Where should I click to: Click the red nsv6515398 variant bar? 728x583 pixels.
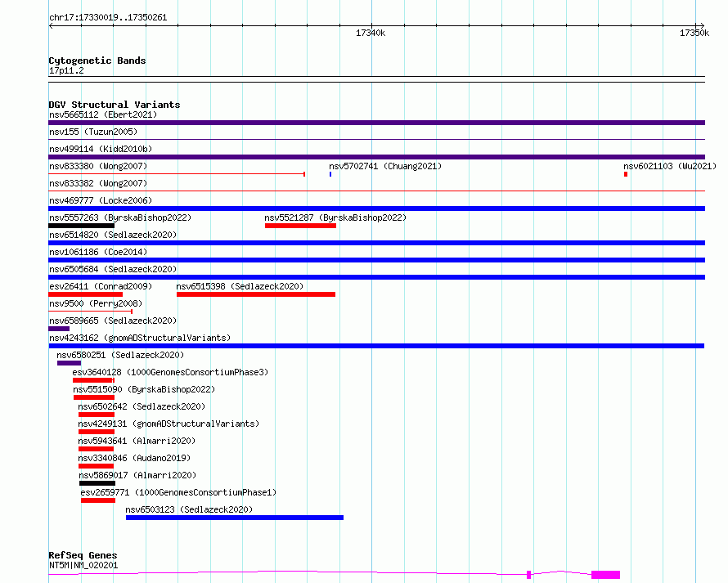tap(256, 294)
